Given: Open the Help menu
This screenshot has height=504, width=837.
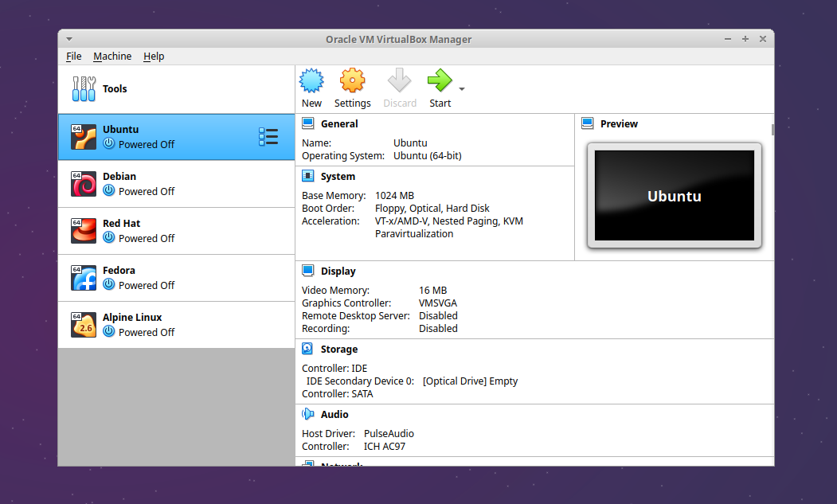Looking at the screenshot, I should pos(154,57).
